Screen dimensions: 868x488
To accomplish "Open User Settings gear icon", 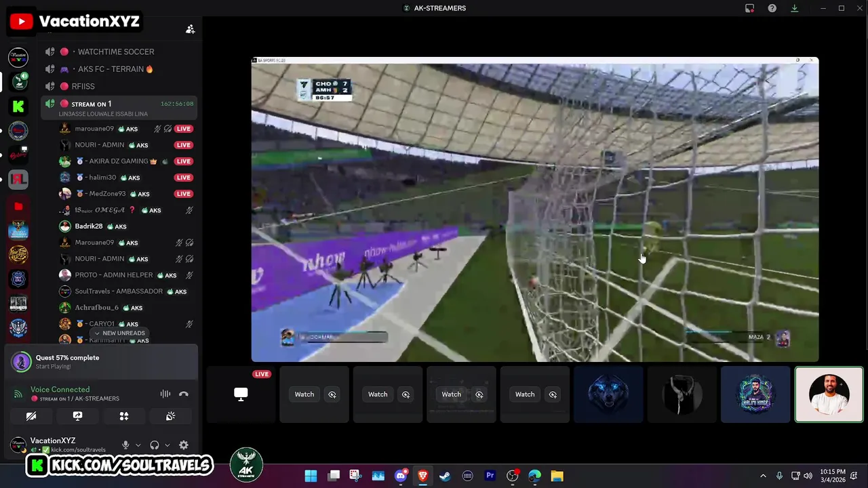I will coord(184,445).
